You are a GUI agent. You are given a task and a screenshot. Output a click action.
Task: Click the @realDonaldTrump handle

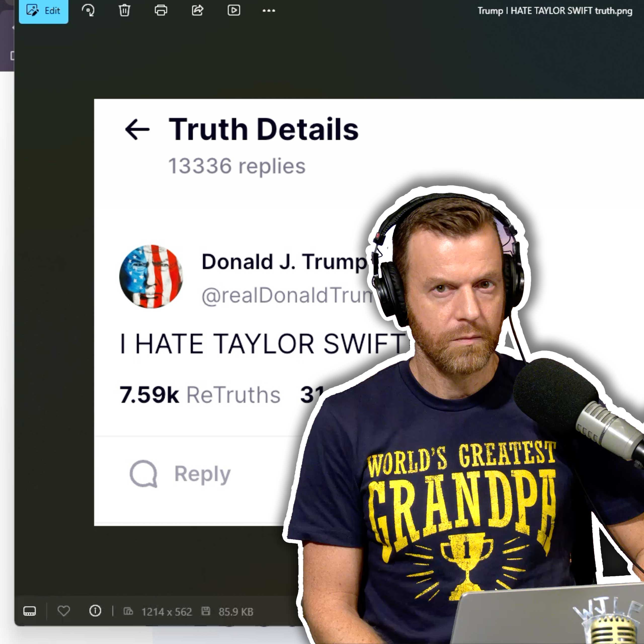(287, 295)
